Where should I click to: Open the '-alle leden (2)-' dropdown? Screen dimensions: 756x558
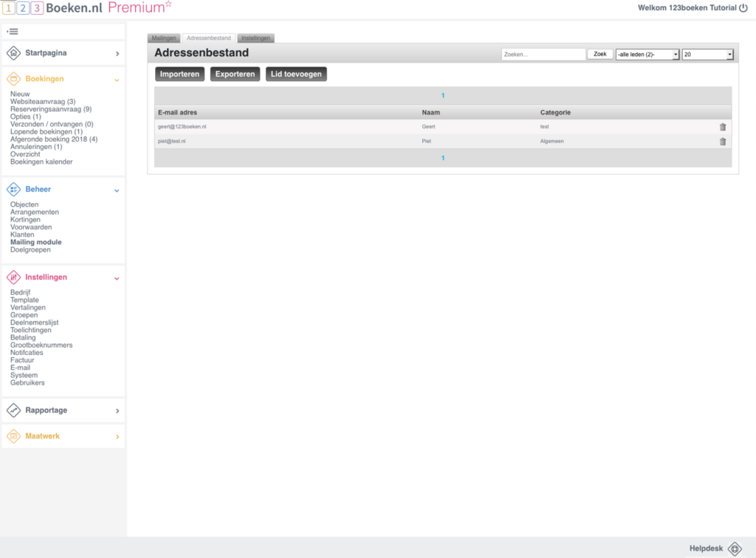point(647,55)
